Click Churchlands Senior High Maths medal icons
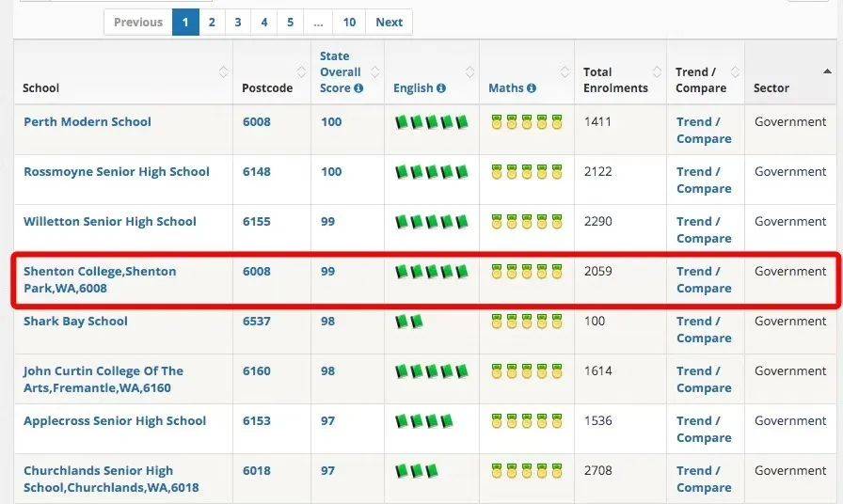The image size is (843, 504). [527, 471]
